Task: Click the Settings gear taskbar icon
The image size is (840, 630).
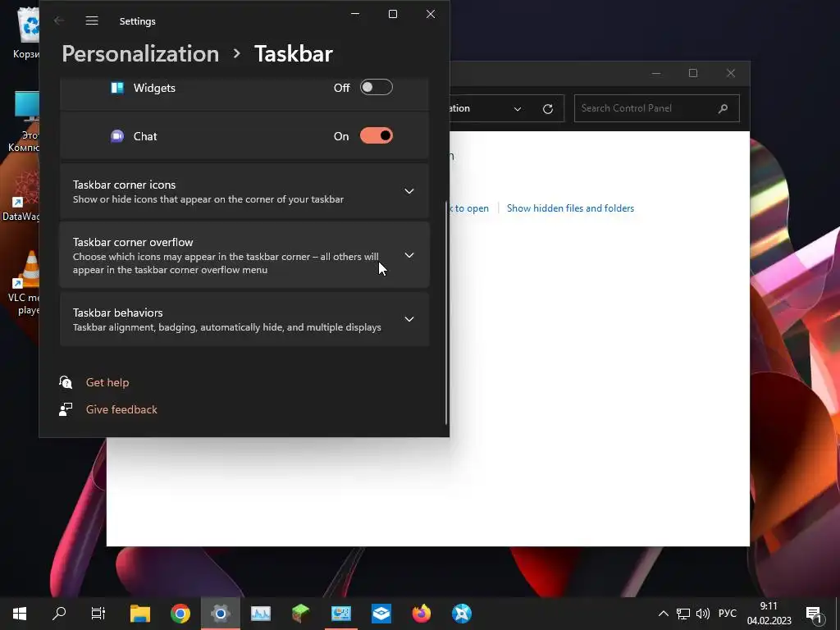Action: (x=221, y=614)
